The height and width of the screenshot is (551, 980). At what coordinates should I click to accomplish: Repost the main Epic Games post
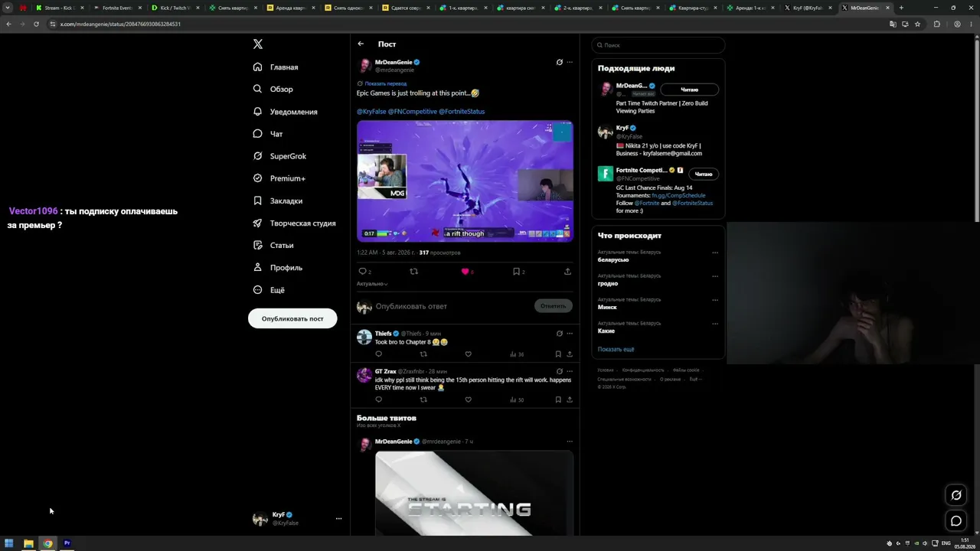(414, 272)
